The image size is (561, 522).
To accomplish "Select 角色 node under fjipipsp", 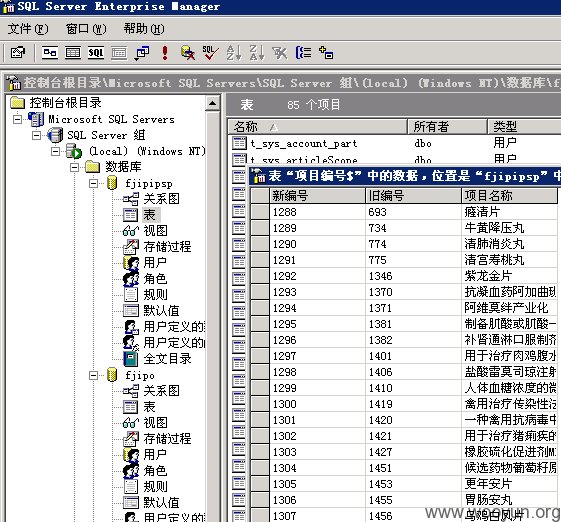I will click(155, 278).
